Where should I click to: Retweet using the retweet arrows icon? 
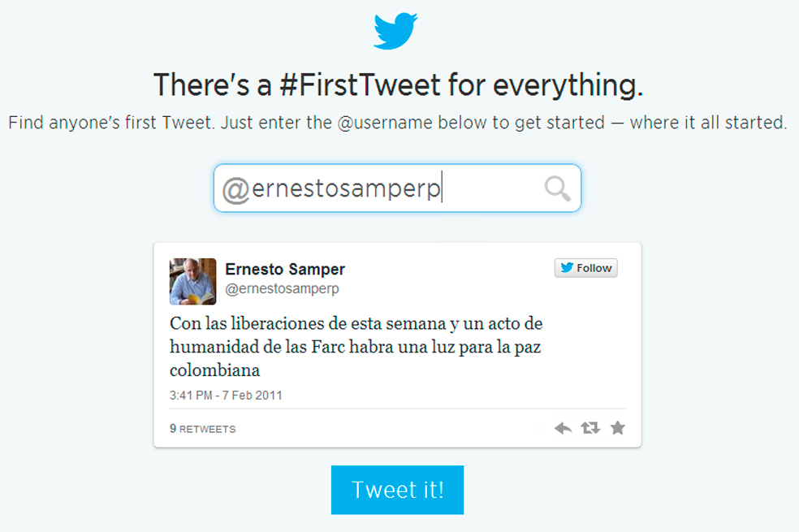pyautogui.click(x=590, y=428)
